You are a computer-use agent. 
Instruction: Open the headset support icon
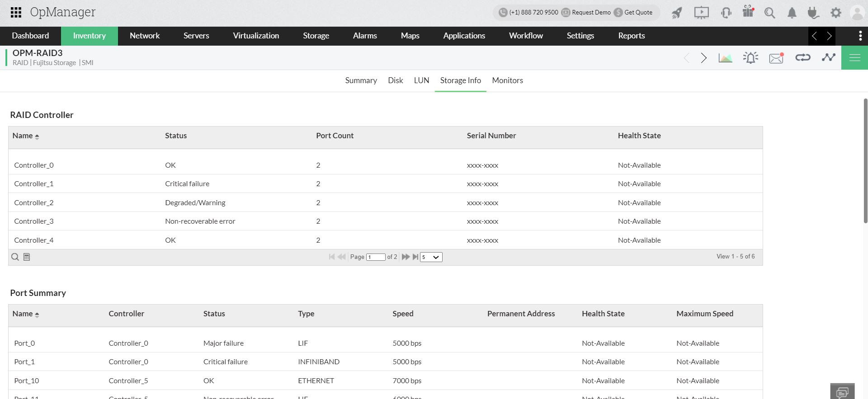pos(726,13)
